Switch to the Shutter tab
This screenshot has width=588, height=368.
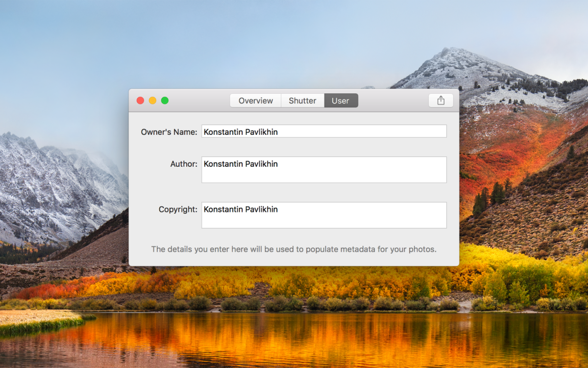[x=302, y=101]
